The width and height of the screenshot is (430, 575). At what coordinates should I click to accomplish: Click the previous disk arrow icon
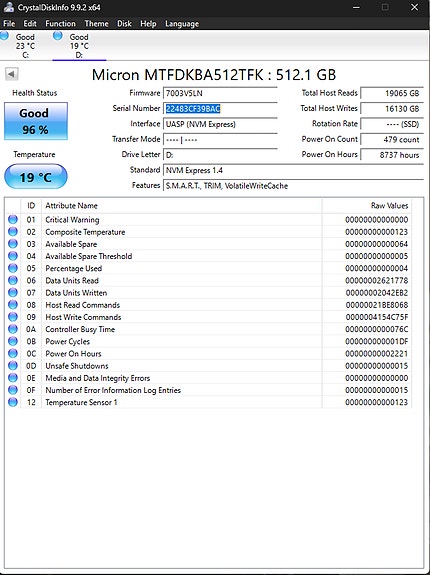11,74
